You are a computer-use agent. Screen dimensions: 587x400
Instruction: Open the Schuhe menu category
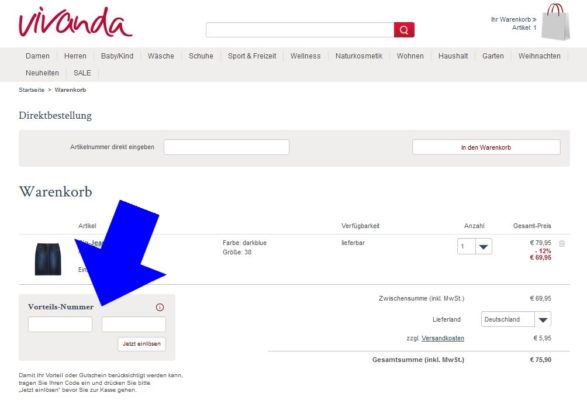pos(201,56)
